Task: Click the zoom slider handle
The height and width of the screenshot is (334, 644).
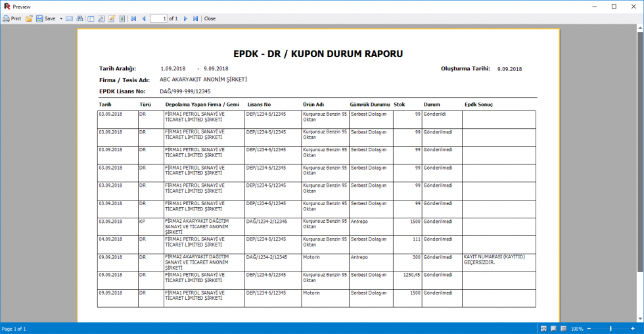Action: [x=611, y=328]
